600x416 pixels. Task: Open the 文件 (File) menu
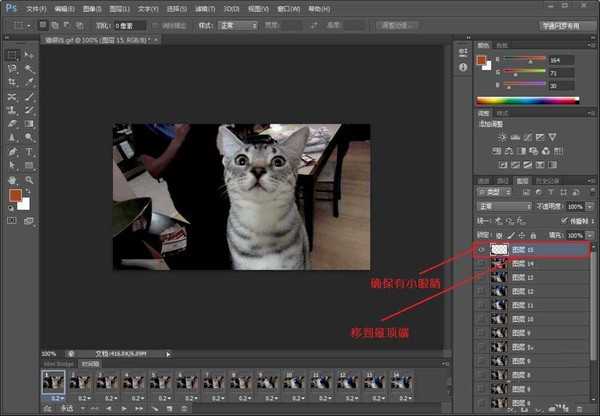coord(34,7)
